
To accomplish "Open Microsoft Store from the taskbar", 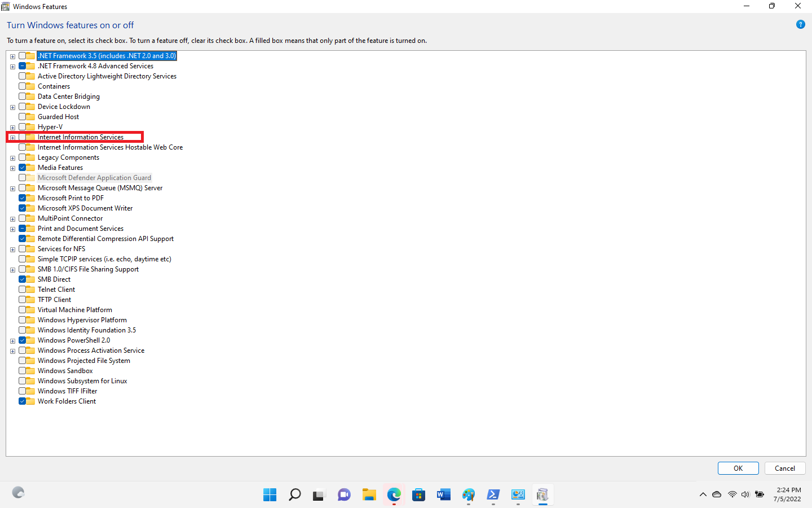I will pos(418,495).
